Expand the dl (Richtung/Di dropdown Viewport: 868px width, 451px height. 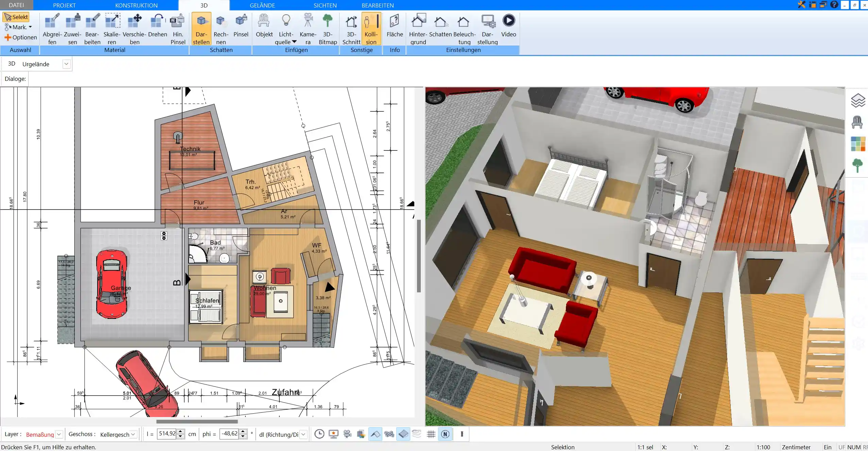[303, 434]
